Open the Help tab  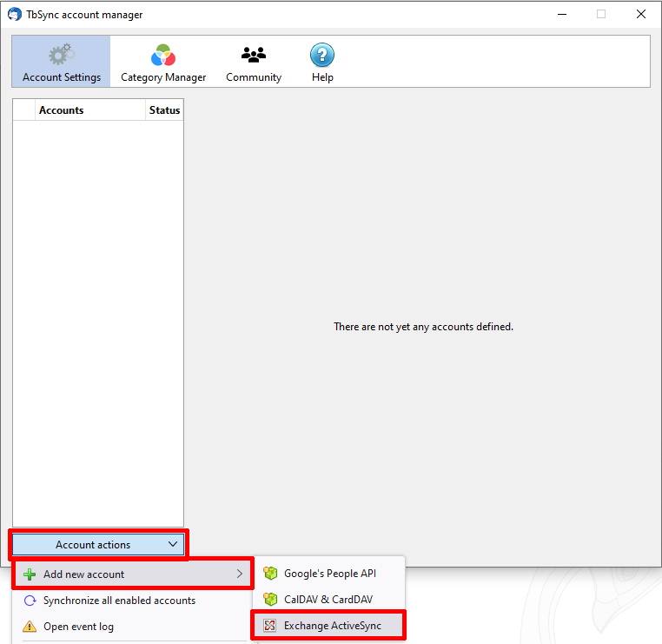tap(322, 62)
